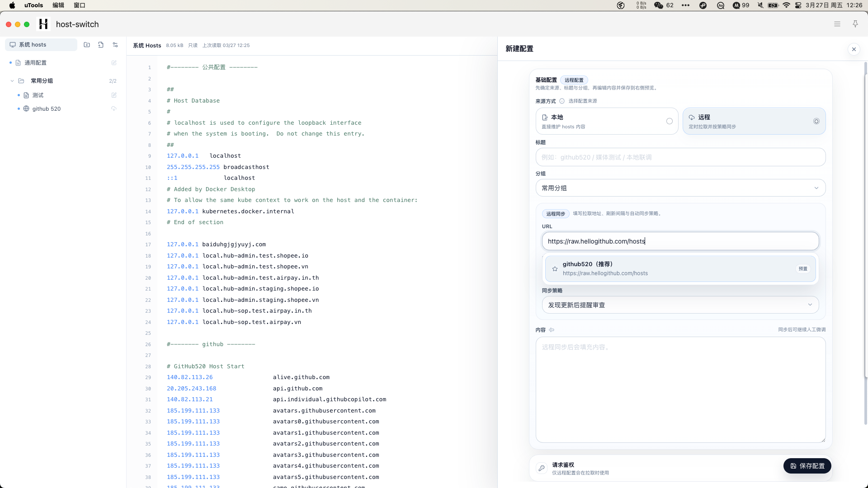Click edit icon beside 测试 entry
Image resolution: width=868 pixels, height=488 pixels.
[114, 95]
